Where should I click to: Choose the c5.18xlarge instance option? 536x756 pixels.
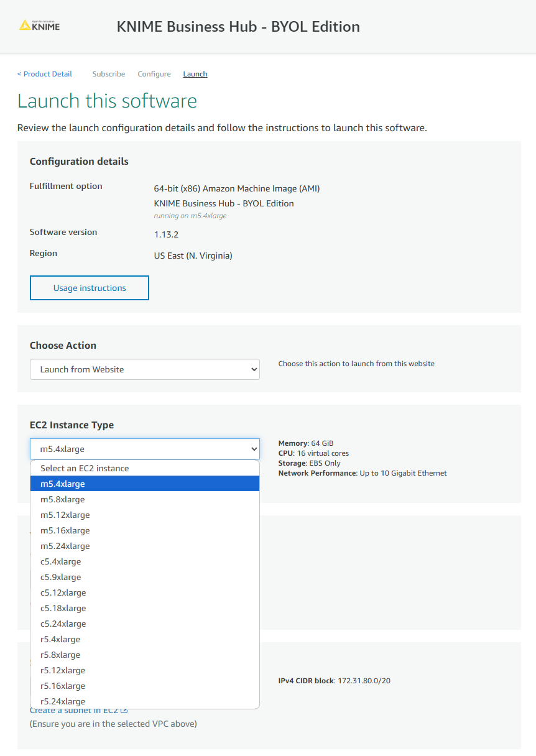point(145,608)
